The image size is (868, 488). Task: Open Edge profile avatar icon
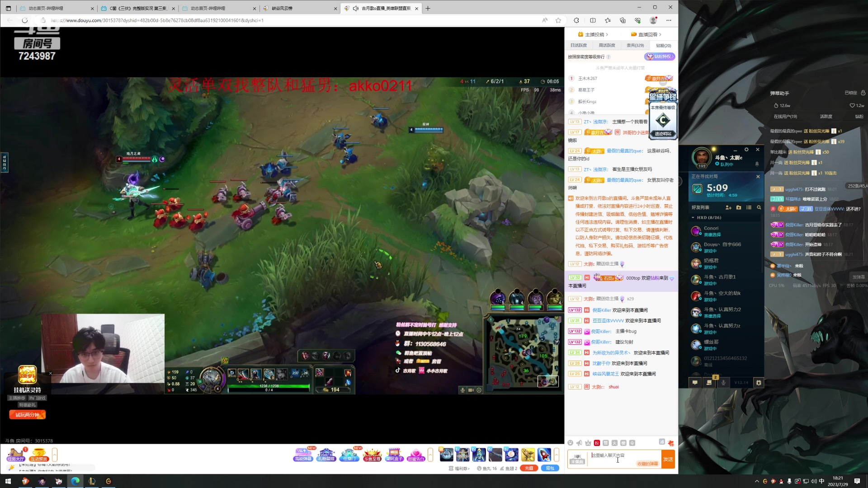653,20
